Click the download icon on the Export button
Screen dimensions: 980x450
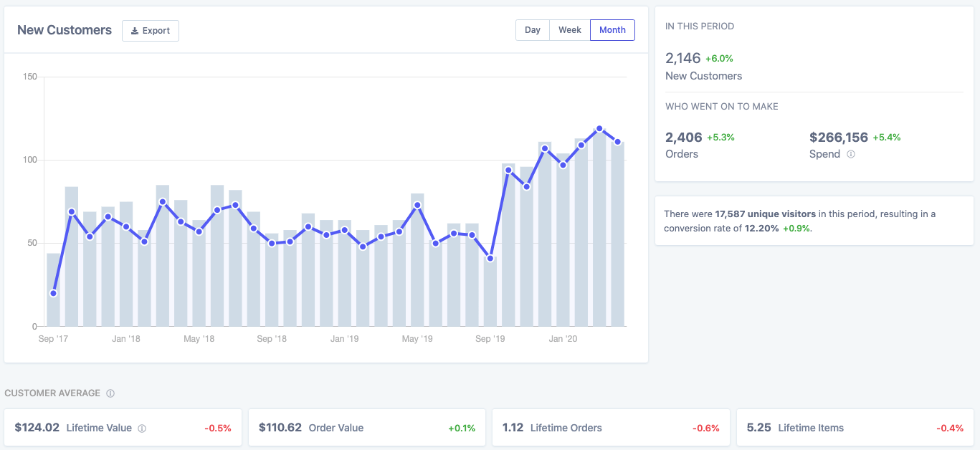[x=135, y=31]
